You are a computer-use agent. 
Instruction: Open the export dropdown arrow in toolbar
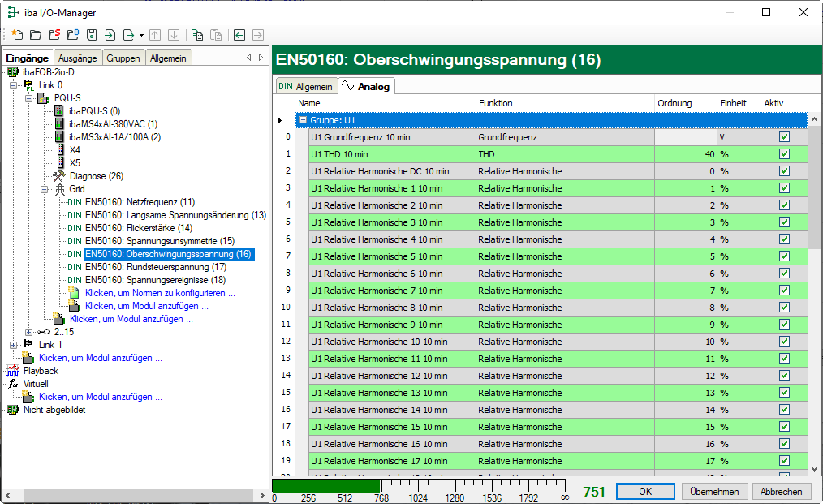[x=141, y=35]
